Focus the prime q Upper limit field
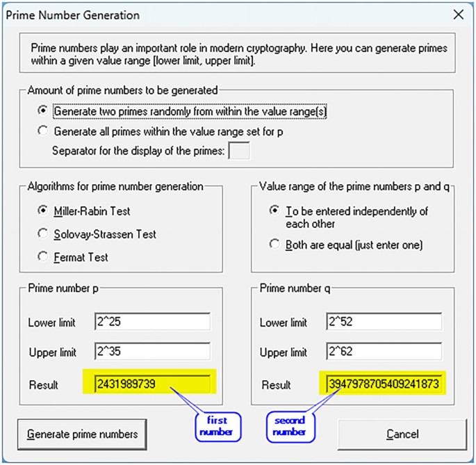 pos(384,353)
